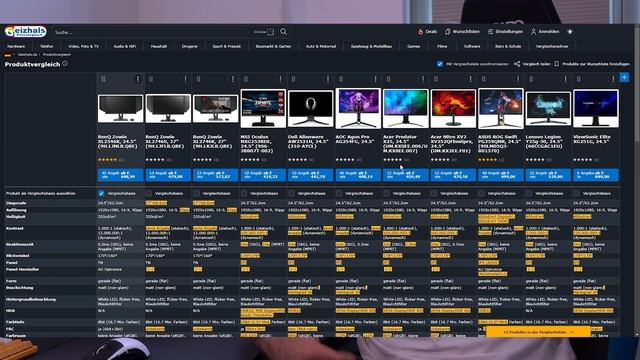Click the blue plus button to add a product
Image resolution: width=640 pixels, height=360 pixels.
[624, 77]
